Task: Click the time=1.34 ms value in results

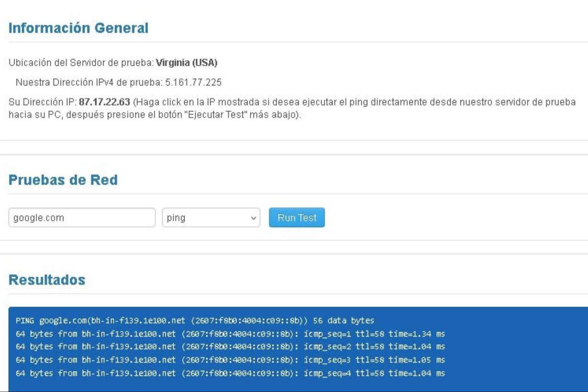Action: pyautogui.click(x=416, y=334)
